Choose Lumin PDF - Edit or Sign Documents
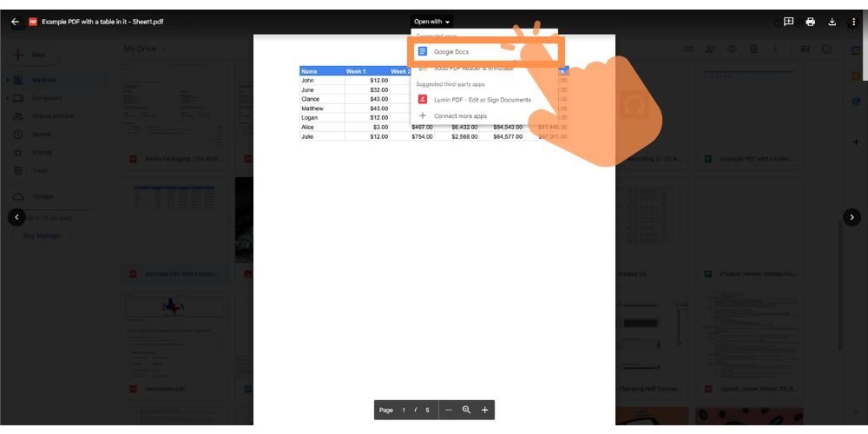868x434 pixels. (483, 100)
